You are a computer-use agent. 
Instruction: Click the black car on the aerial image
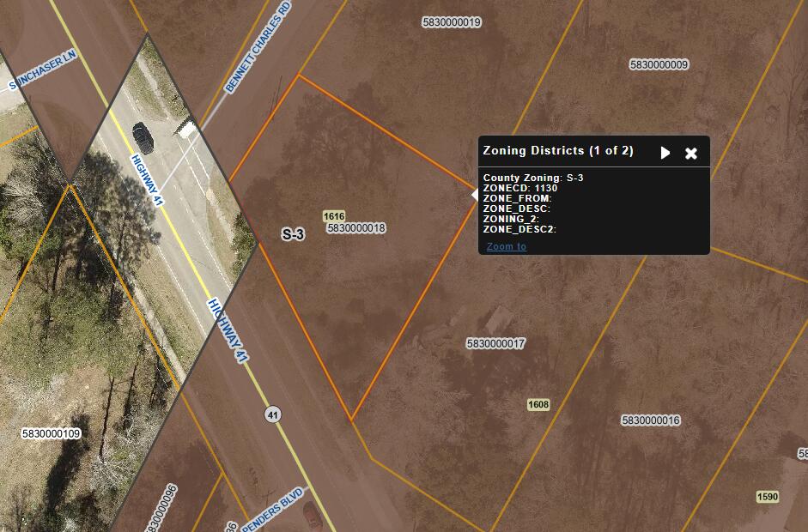(144, 136)
